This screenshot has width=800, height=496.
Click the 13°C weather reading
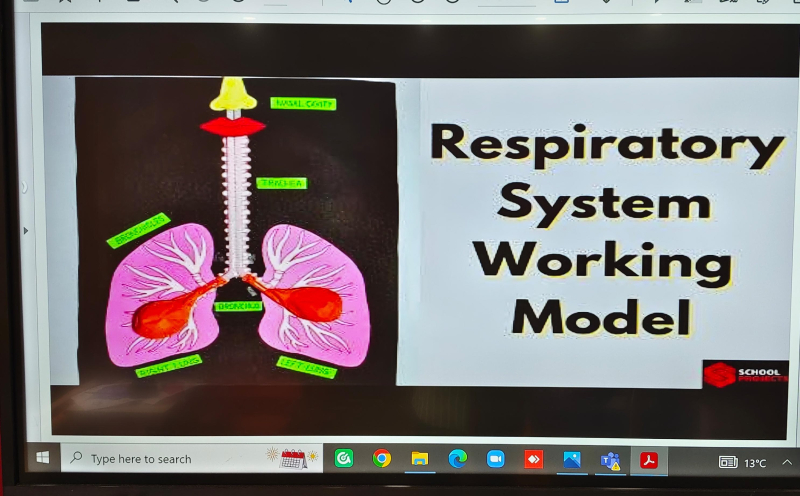755,463
